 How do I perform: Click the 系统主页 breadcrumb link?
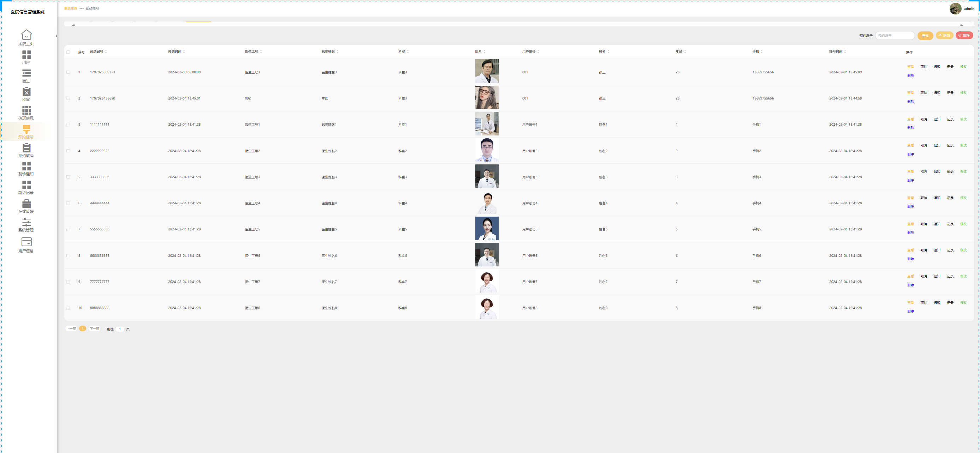coord(70,8)
